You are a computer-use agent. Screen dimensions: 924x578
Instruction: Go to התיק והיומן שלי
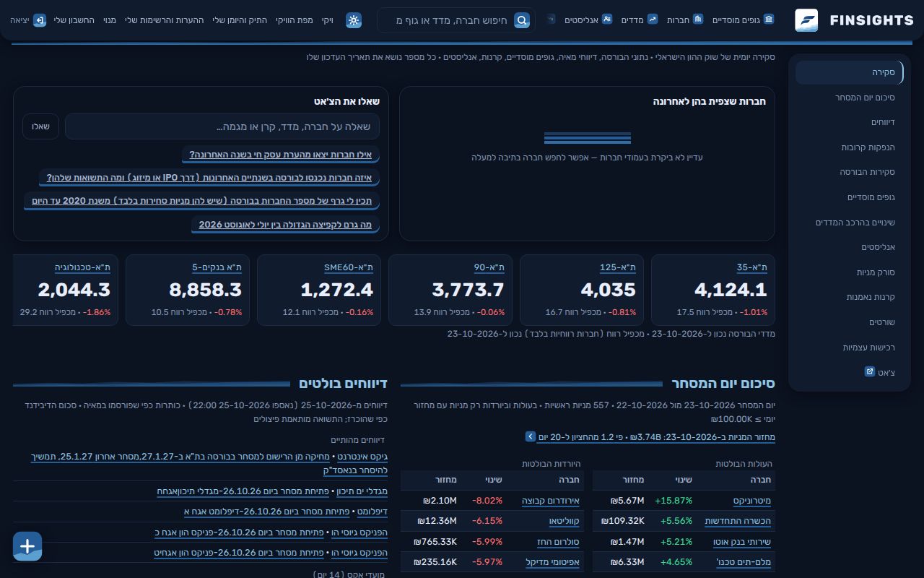[x=240, y=20]
